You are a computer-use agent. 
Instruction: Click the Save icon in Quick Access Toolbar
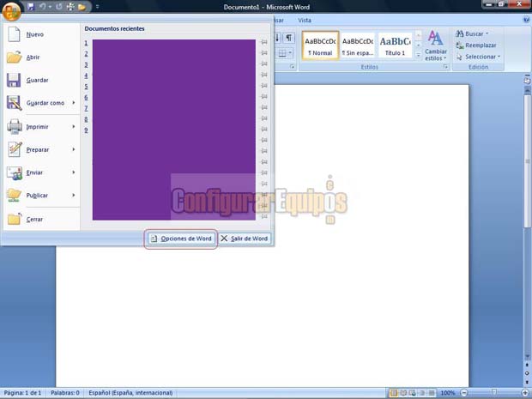pos(31,7)
